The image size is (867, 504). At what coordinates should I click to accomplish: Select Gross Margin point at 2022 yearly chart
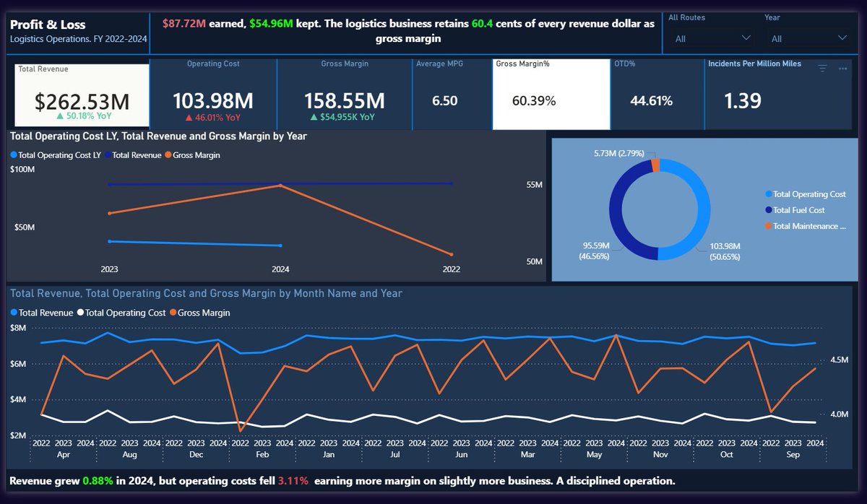(x=451, y=254)
